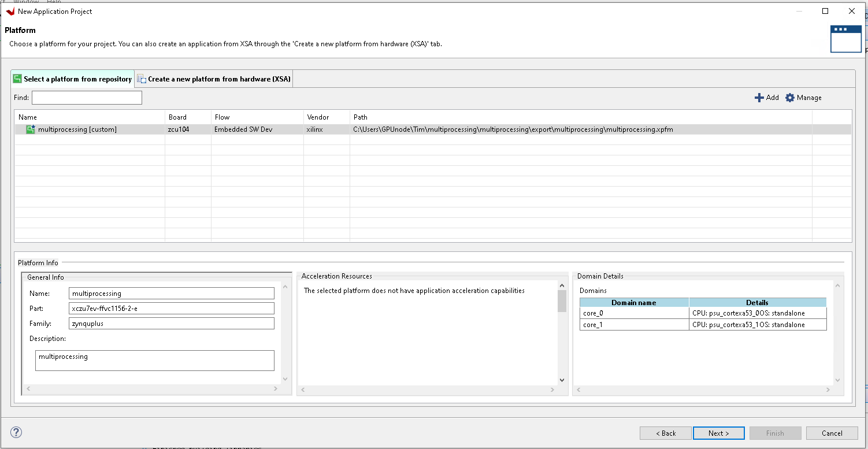
Task: Click the Description text box
Action: 154,361
